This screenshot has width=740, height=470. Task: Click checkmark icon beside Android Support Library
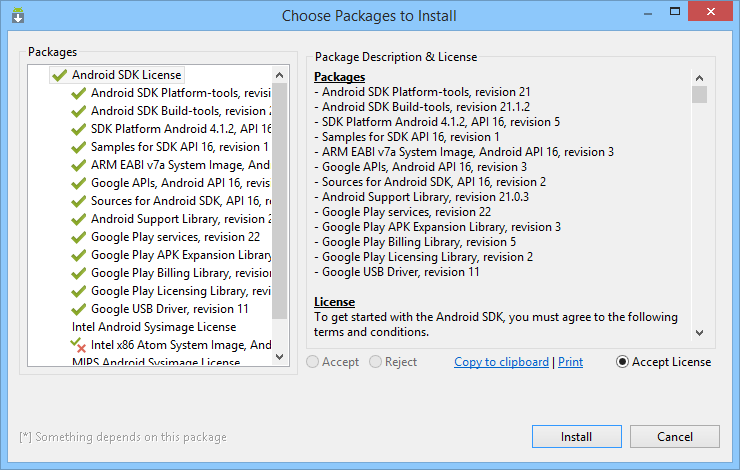(78, 219)
